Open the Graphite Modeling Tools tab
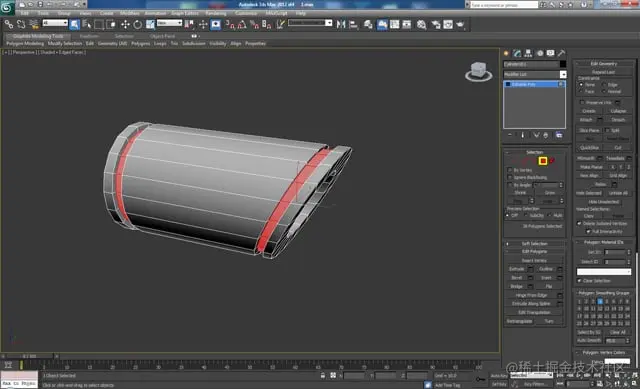640x389 pixels. pyautogui.click(x=38, y=36)
